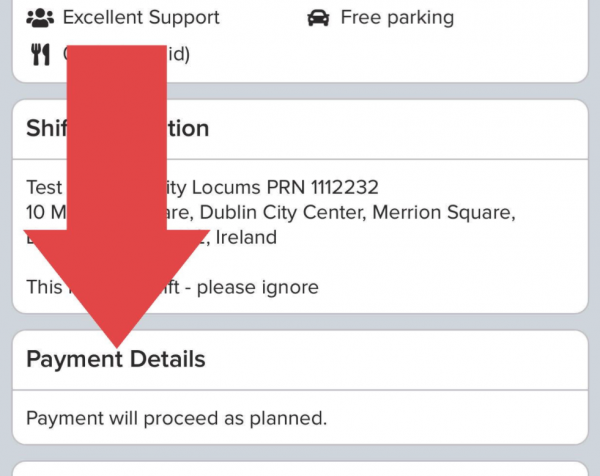Screen dimensions: 600x476
Task: Tap the Ireland address line
Action: (246, 237)
